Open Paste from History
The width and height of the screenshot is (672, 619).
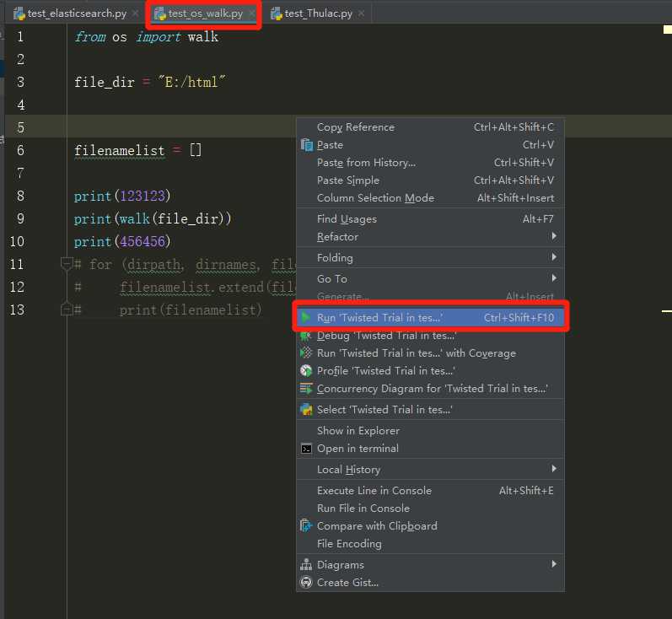pyautogui.click(x=430, y=163)
